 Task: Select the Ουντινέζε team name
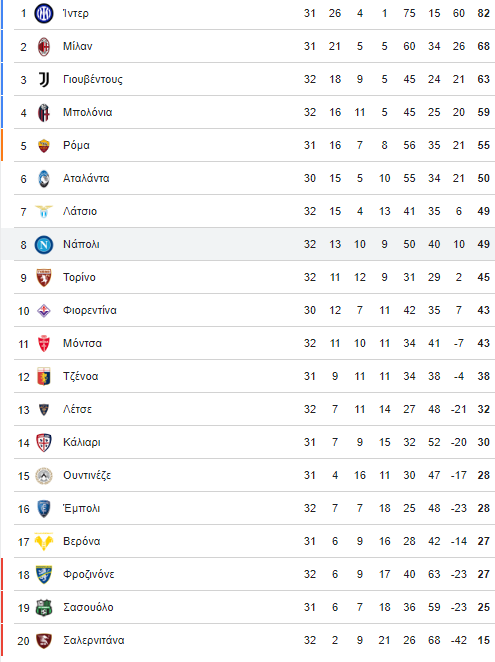pyautogui.click(x=87, y=475)
